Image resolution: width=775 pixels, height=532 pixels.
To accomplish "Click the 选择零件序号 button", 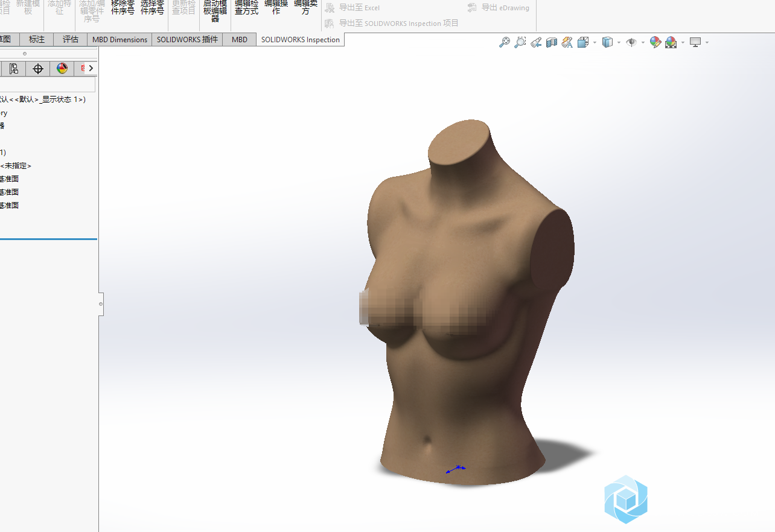I will pyautogui.click(x=152, y=8).
